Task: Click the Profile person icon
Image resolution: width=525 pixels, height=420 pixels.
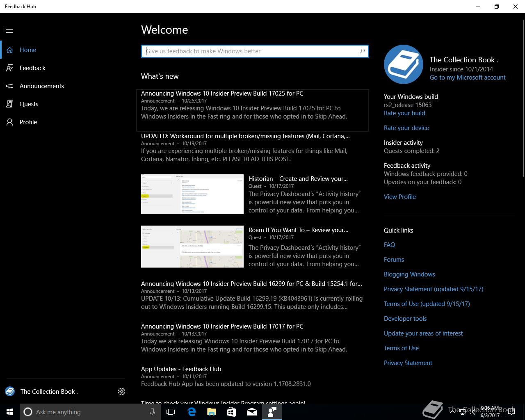Action: click(10, 122)
